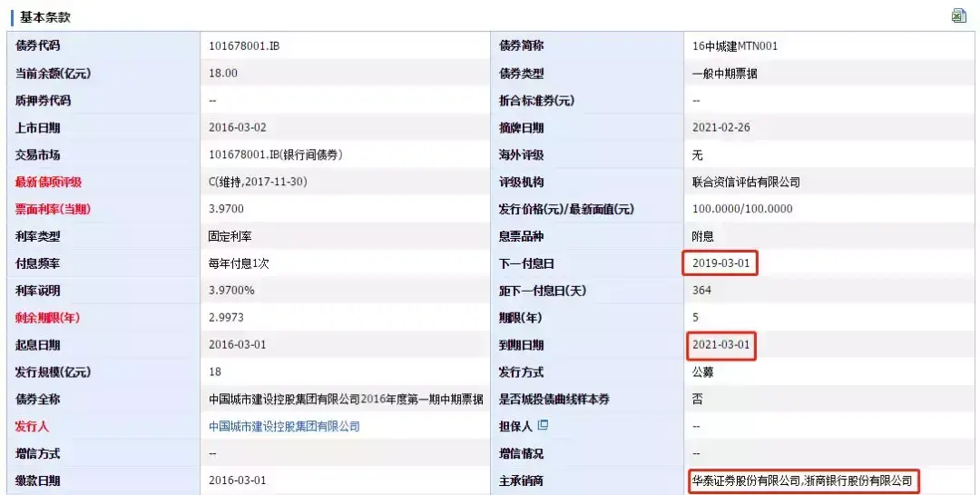Click the 质押券代码 label
The image size is (980, 495).
(x=44, y=100)
